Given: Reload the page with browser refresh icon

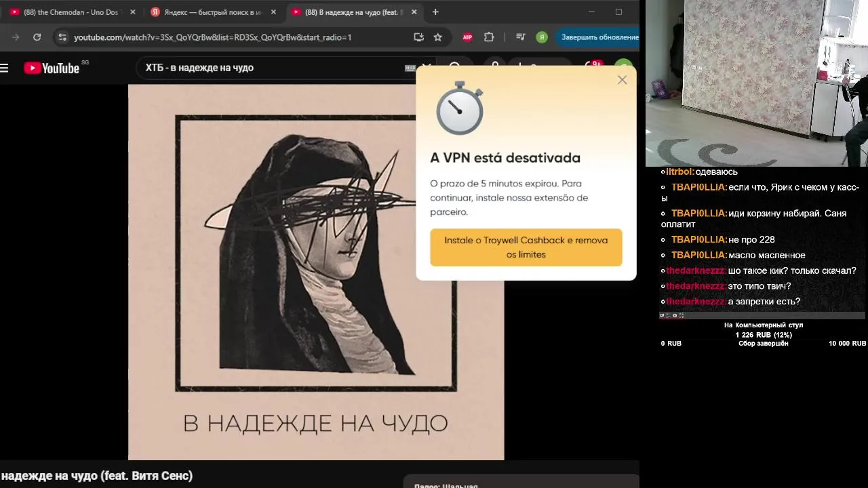Looking at the screenshot, I should coord(37,37).
